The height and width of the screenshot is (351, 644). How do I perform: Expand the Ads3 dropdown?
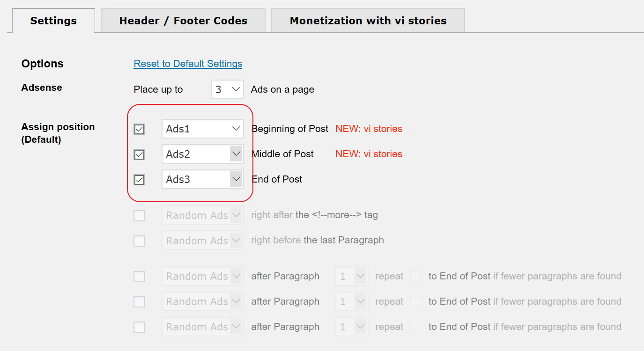[x=202, y=180]
